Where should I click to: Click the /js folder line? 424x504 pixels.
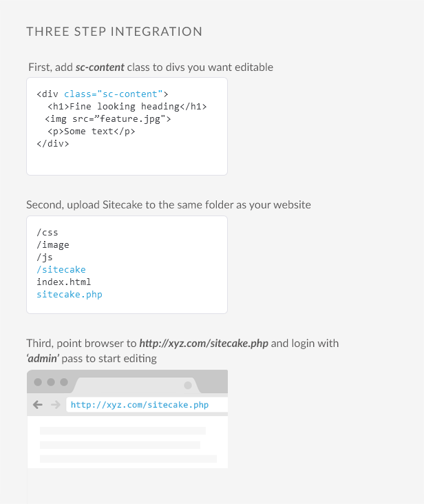[44, 257]
